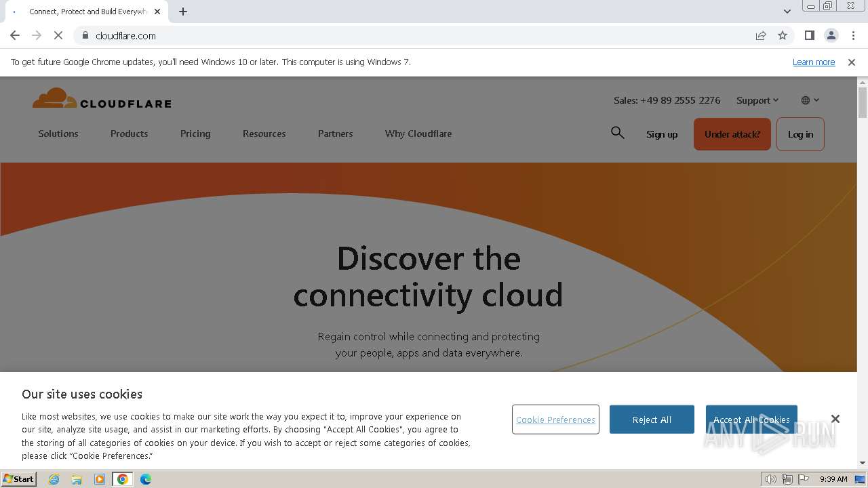Click the site lock icon

pos(85,35)
